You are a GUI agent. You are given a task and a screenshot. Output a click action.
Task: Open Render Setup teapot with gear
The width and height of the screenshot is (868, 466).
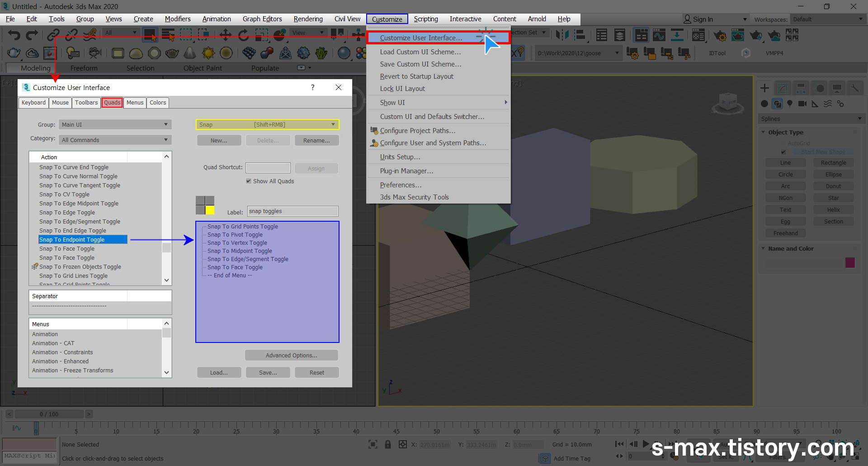(720, 35)
